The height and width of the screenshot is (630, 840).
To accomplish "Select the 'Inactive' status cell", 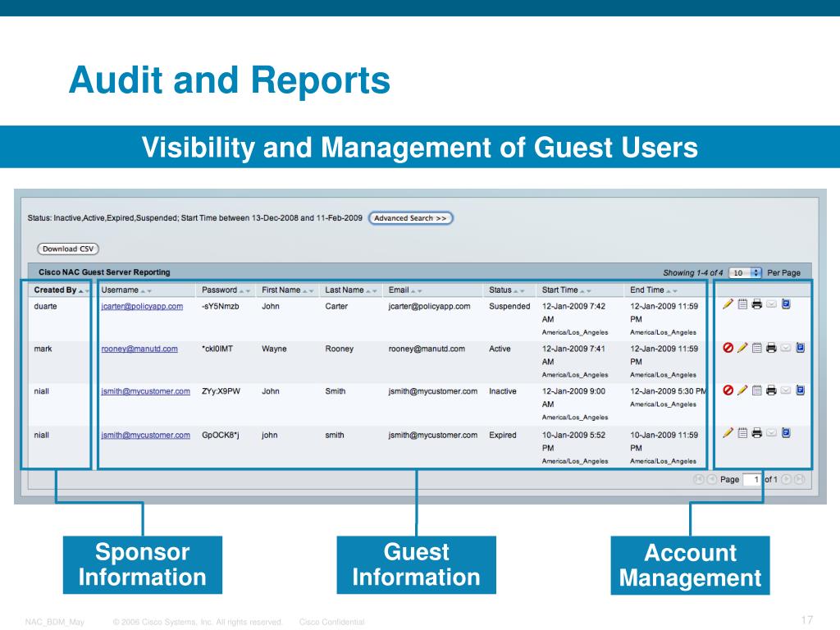I will (x=503, y=391).
